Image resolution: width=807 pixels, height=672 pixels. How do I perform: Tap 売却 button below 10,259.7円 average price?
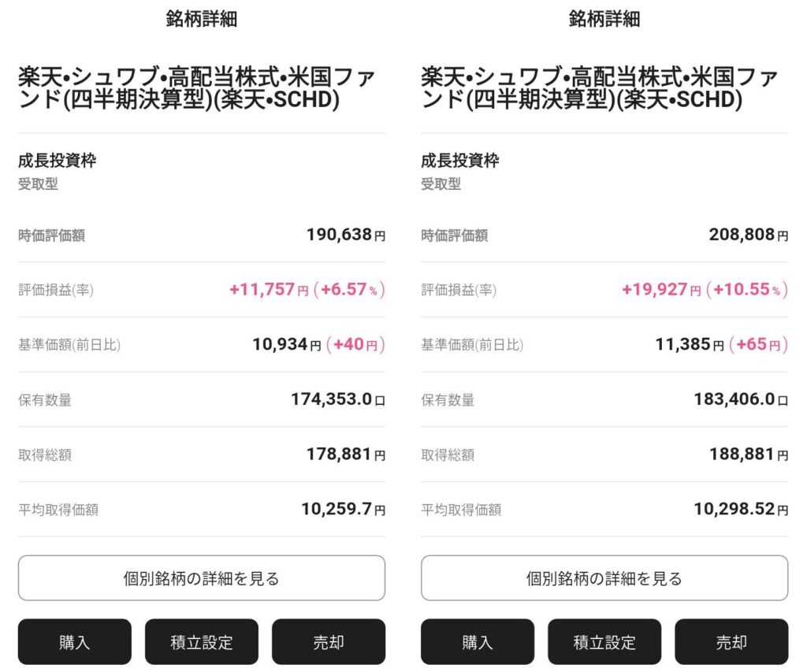coord(329,642)
